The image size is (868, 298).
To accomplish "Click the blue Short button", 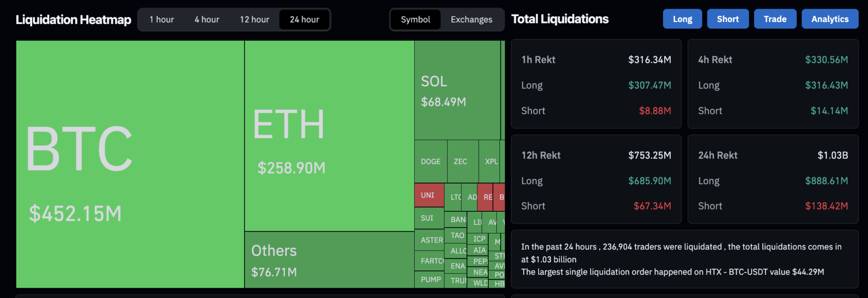I will pyautogui.click(x=728, y=19).
